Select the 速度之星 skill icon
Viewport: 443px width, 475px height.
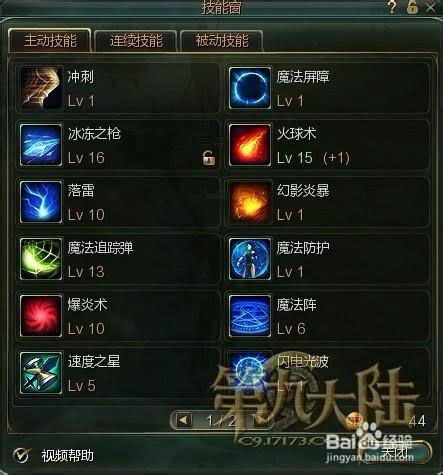tap(41, 373)
